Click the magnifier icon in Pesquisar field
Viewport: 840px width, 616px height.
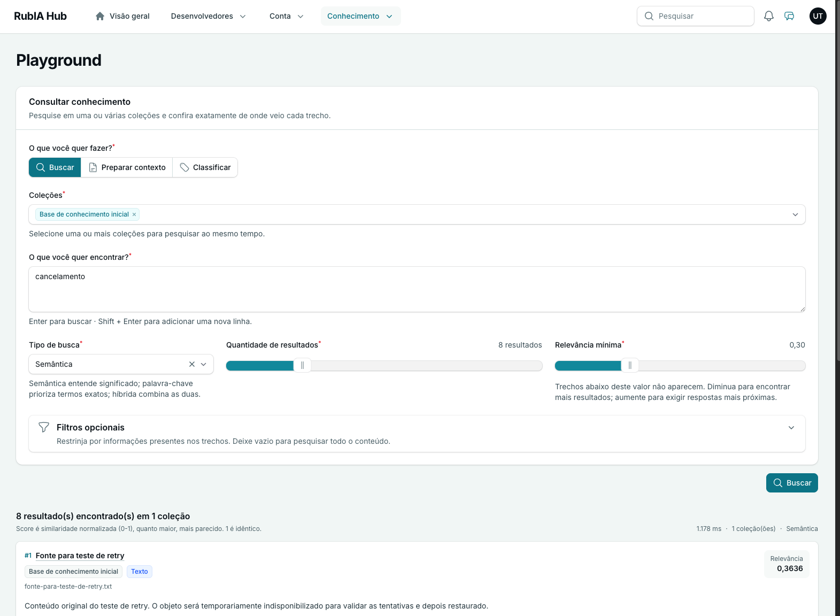click(649, 16)
